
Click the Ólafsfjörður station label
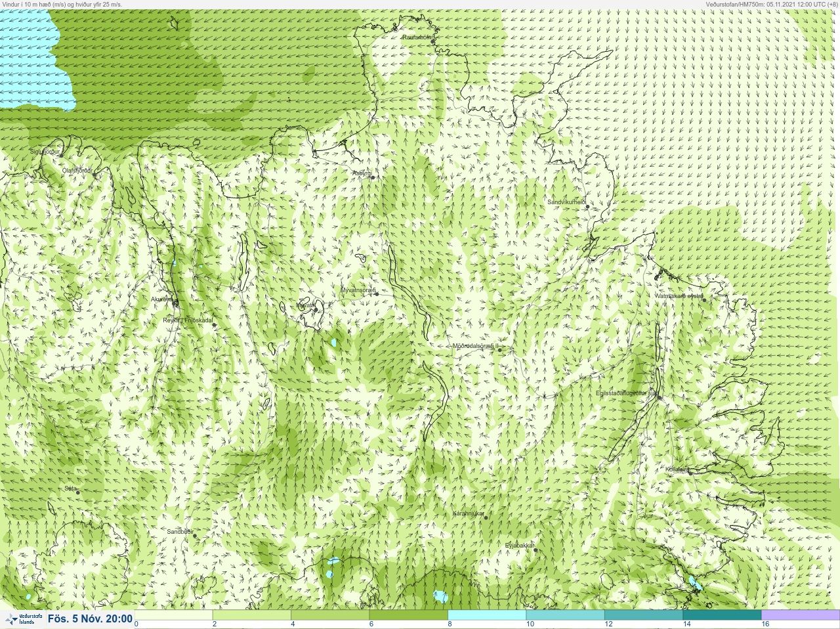click(x=77, y=170)
